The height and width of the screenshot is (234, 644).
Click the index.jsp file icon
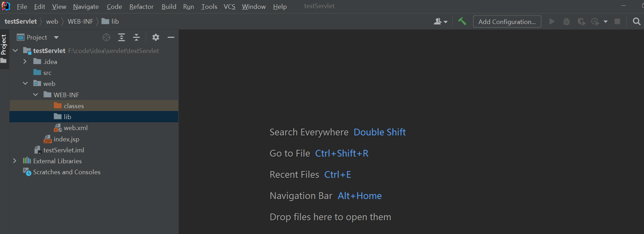coord(47,139)
